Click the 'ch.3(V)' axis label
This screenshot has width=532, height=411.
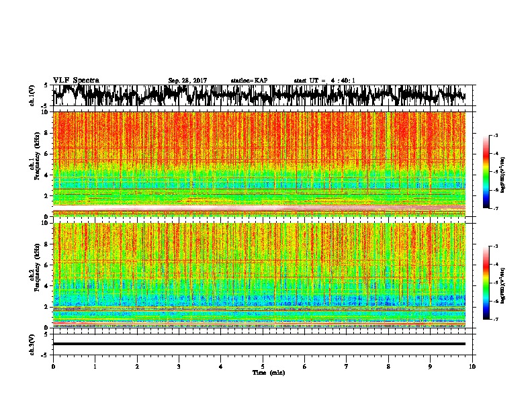pos(32,345)
